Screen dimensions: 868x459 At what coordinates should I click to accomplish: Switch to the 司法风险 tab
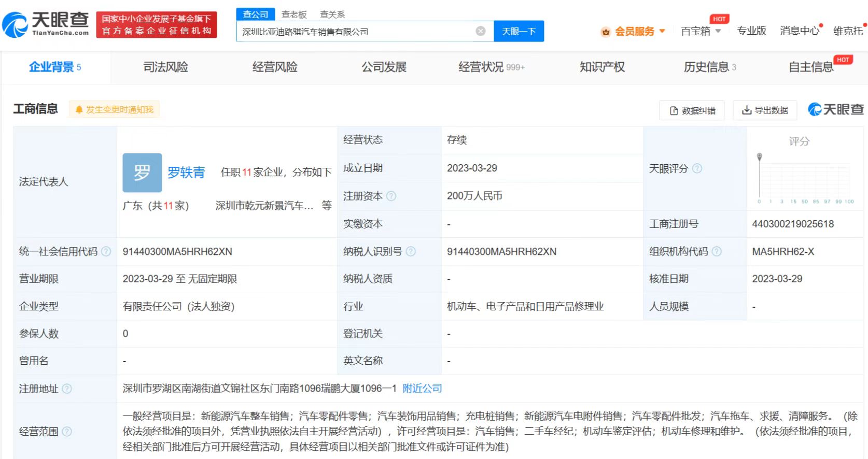pos(165,67)
